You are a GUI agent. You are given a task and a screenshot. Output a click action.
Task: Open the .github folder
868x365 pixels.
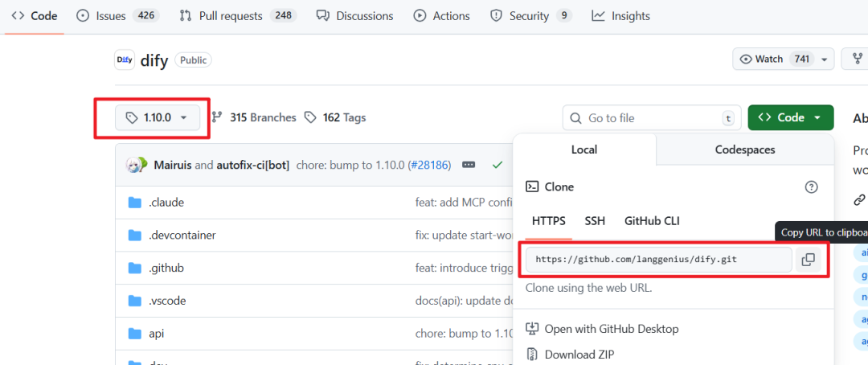coord(166,268)
